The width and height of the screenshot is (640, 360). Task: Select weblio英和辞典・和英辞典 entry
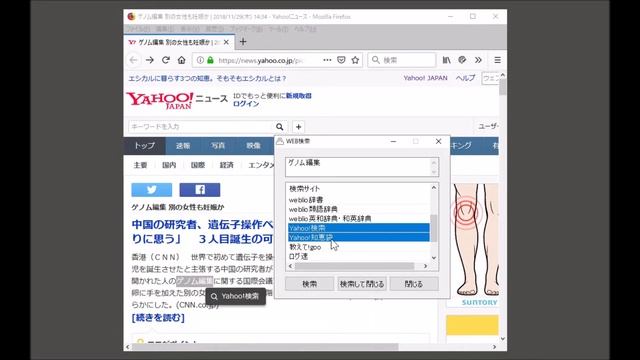coord(359,218)
